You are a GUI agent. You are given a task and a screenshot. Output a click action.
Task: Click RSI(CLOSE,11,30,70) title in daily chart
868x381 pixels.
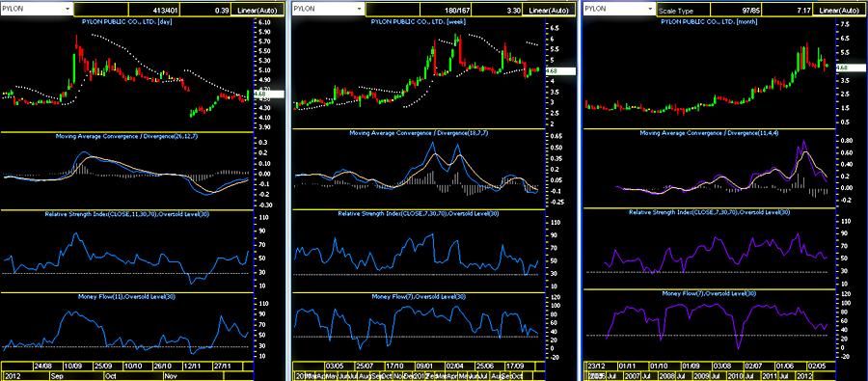point(126,214)
